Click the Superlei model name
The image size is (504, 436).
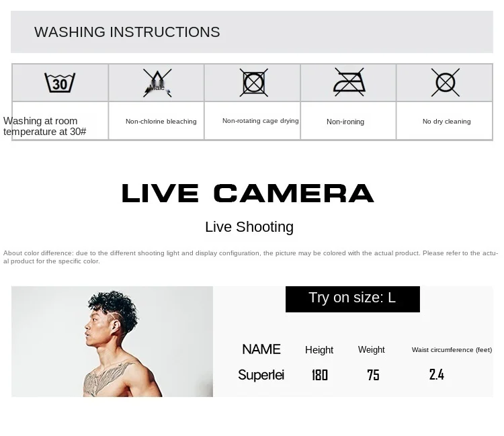(x=261, y=375)
